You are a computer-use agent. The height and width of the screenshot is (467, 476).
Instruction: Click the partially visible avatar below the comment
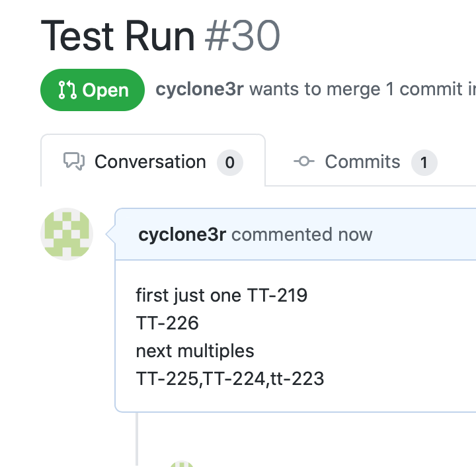pos(182,463)
